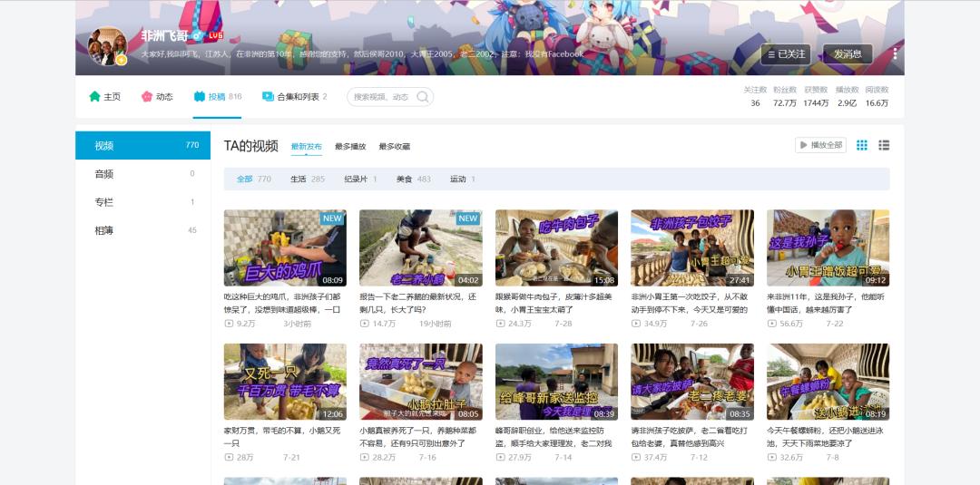This screenshot has width=980, height=485.
Task: Open the 竟然真死了一只 video thumbnail
Action: [x=421, y=382]
